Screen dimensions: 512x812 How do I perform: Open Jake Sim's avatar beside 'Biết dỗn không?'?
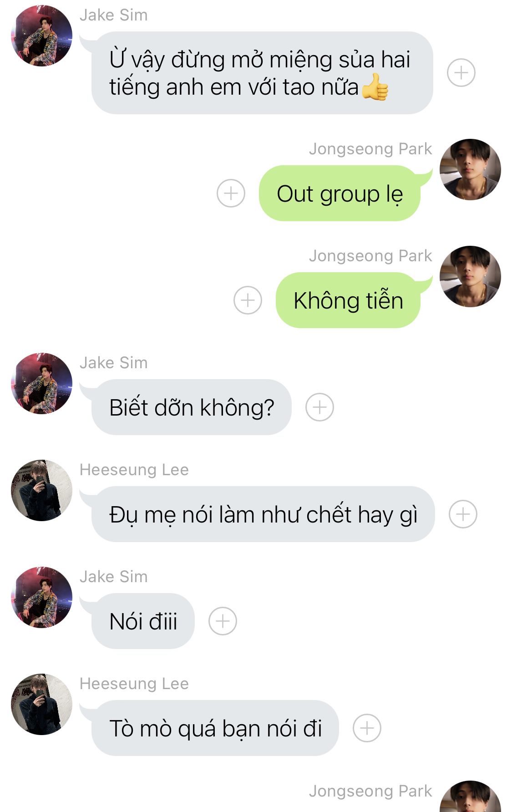(42, 384)
